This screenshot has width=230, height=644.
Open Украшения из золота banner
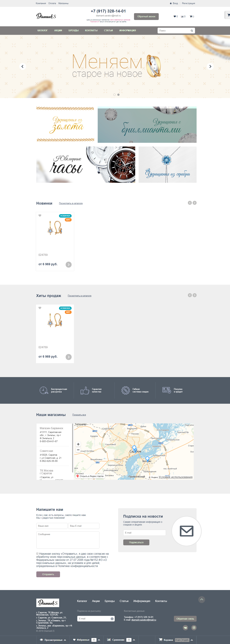pos(65,124)
